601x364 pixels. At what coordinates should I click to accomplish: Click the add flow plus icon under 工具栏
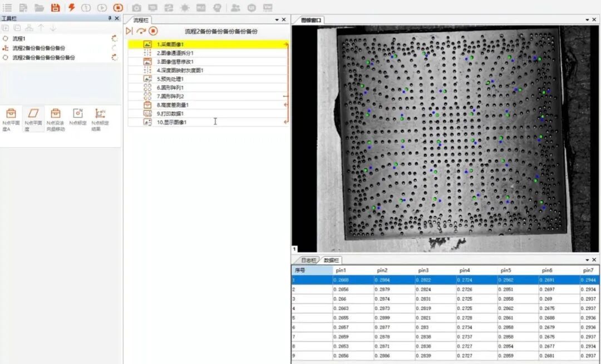pyautogui.click(x=6, y=28)
